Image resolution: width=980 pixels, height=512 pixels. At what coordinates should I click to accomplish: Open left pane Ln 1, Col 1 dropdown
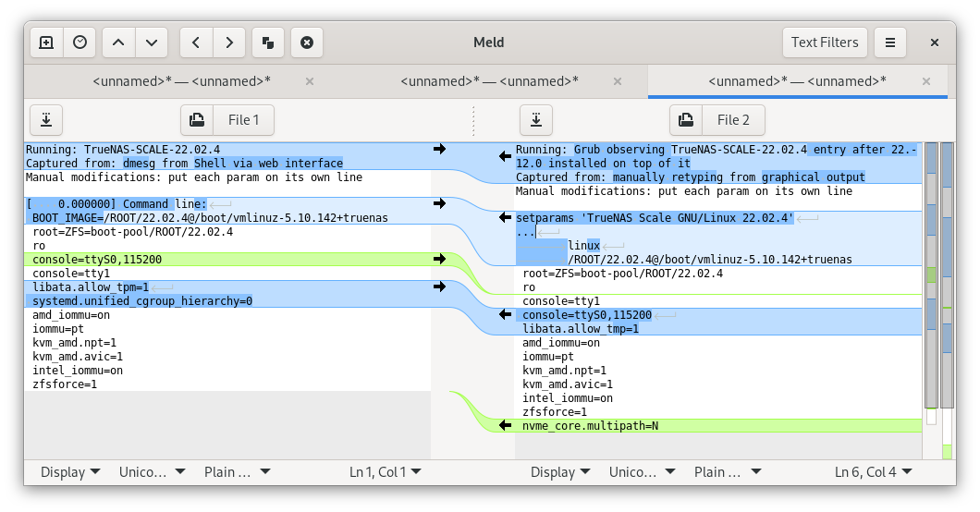pos(385,472)
